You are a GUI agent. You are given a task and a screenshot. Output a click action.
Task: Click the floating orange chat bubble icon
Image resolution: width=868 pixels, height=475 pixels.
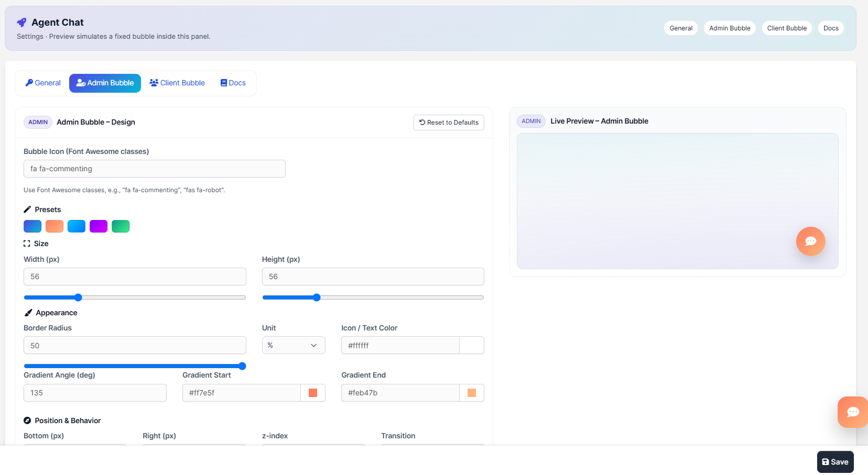tap(853, 412)
